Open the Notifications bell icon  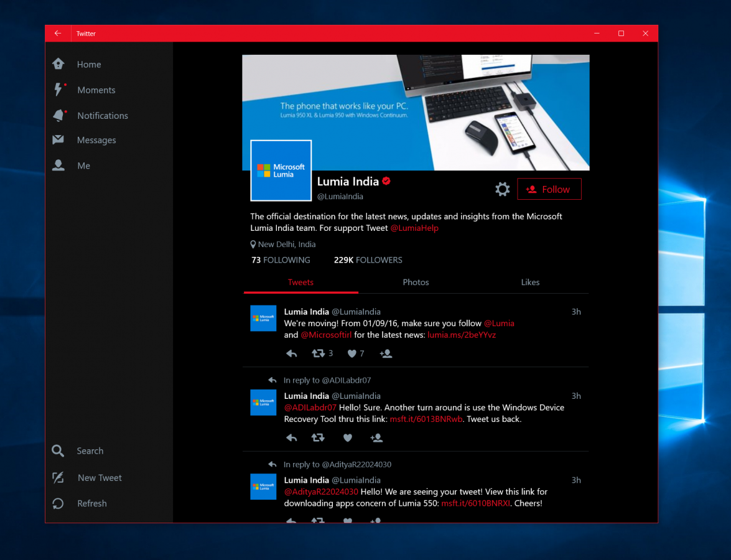pos(58,115)
